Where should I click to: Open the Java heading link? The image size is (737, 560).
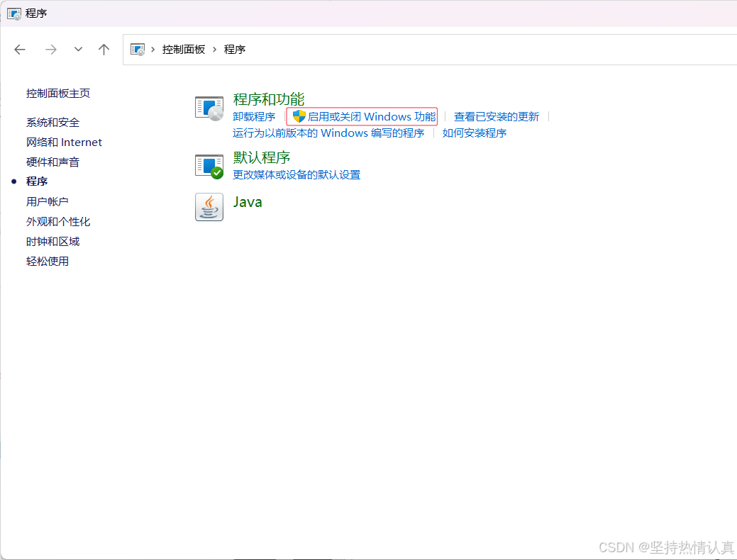coord(248,202)
